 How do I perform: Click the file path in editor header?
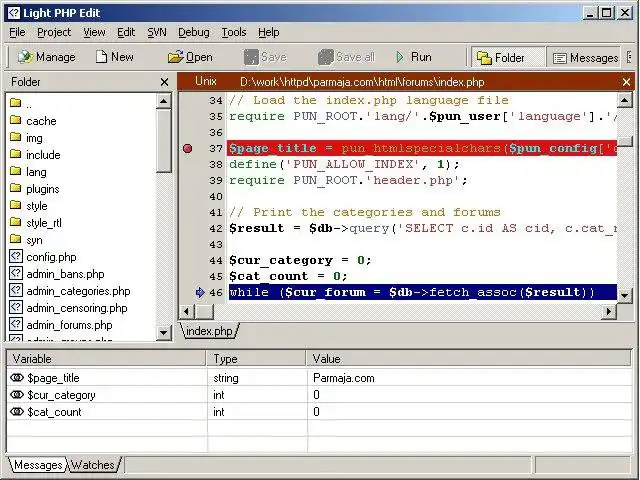pos(362,82)
